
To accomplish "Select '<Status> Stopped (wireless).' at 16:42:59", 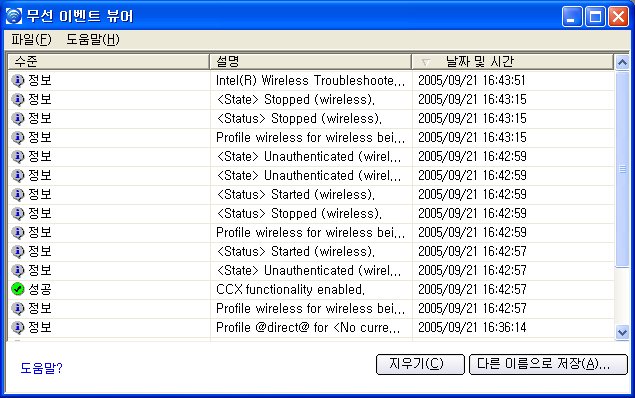I will [x=299, y=213].
